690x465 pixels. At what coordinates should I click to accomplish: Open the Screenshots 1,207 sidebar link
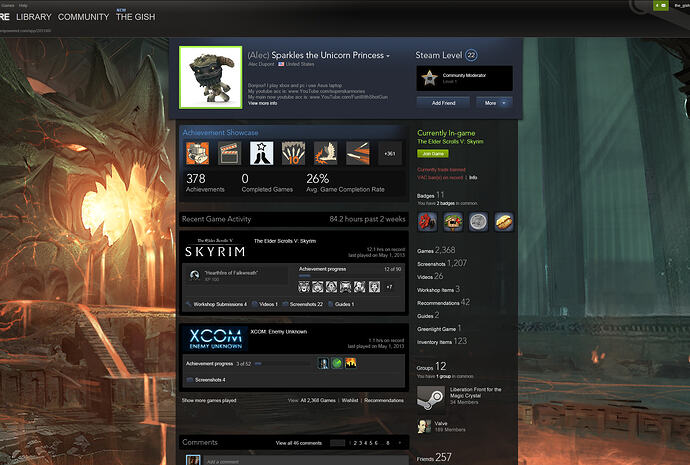(x=442, y=263)
